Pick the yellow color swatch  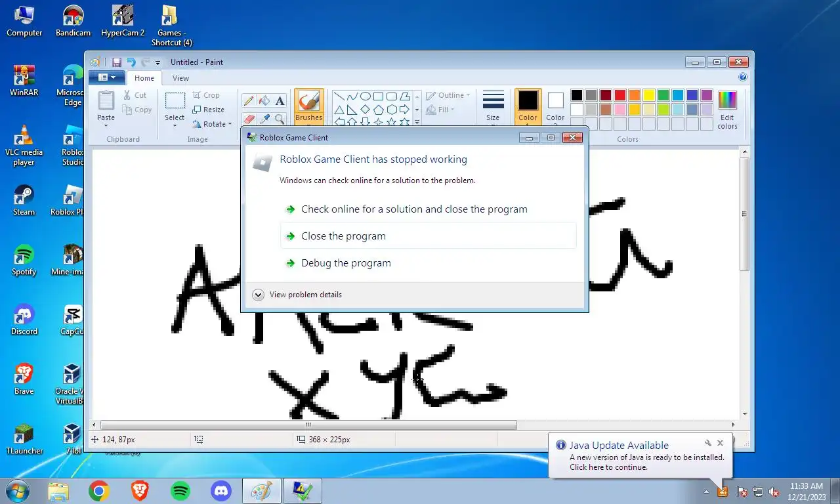point(649,95)
